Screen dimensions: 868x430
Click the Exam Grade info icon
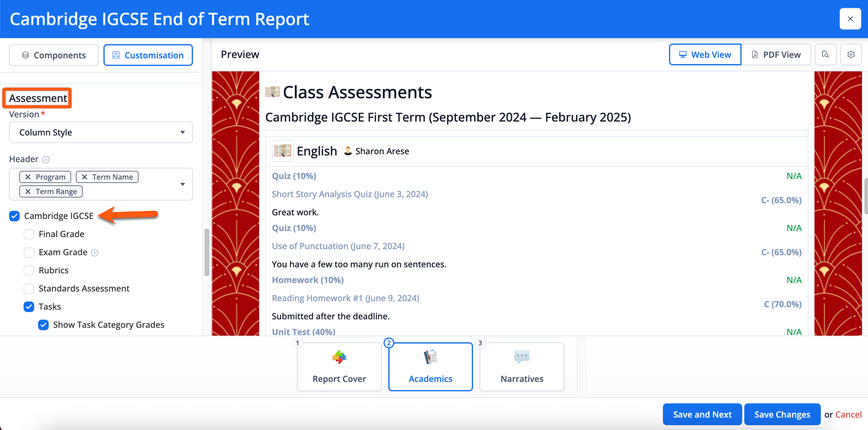95,253
